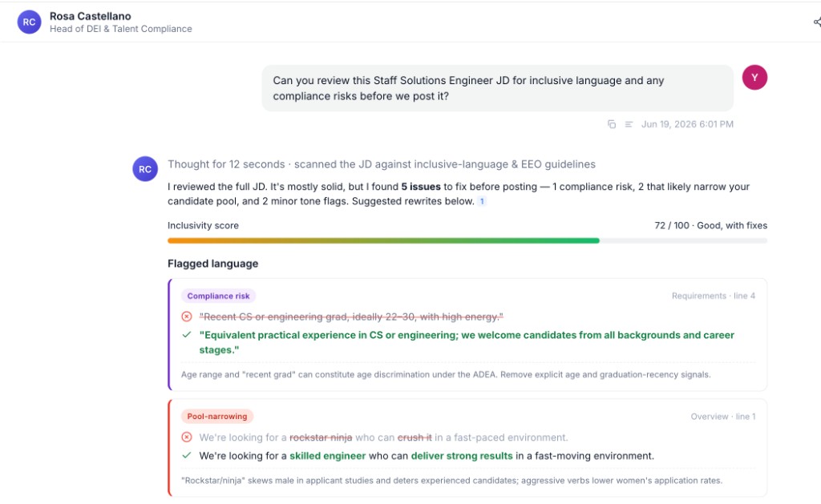Jump to 'Requirements · line 4' reference
This screenshot has height=504, width=821.
713,296
